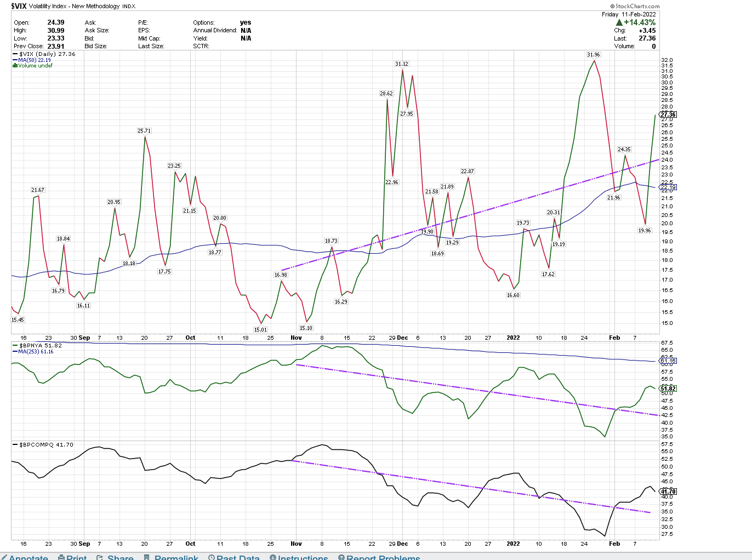Click the Permalink bookmark icon
Image resolution: width=752 pixels, height=560 pixels.
(x=146, y=557)
